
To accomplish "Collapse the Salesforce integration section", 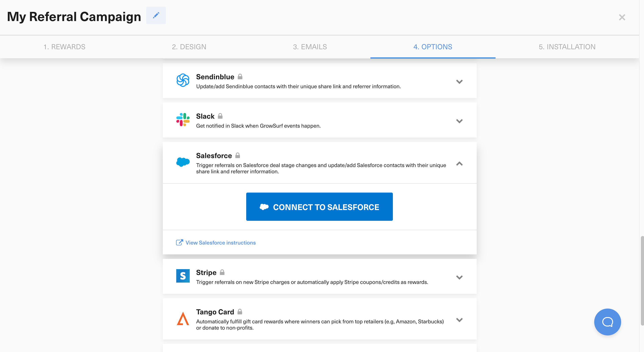I will point(459,164).
